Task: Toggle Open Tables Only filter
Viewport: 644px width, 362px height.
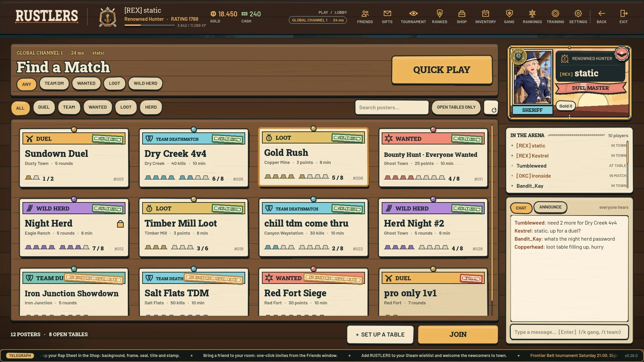Action: point(456,107)
